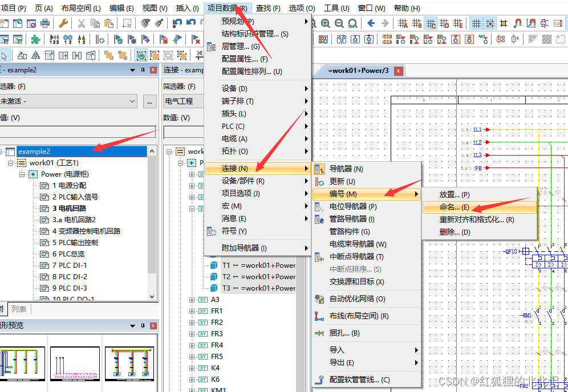Click the red magnet icon
Screen dimensions: 568x392
click(x=517, y=23)
